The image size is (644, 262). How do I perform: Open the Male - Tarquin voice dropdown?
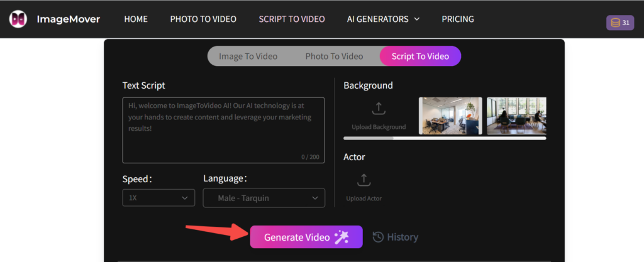[x=264, y=198]
